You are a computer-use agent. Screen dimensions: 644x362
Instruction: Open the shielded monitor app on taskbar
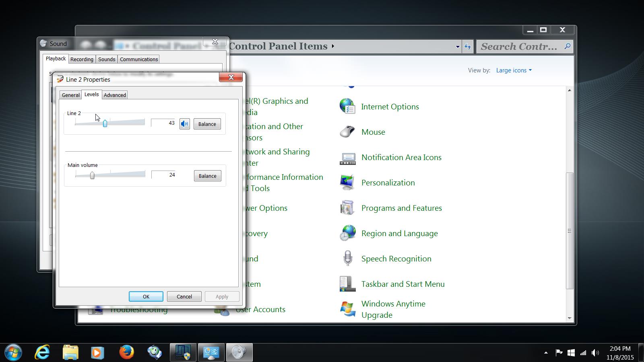coord(183,353)
